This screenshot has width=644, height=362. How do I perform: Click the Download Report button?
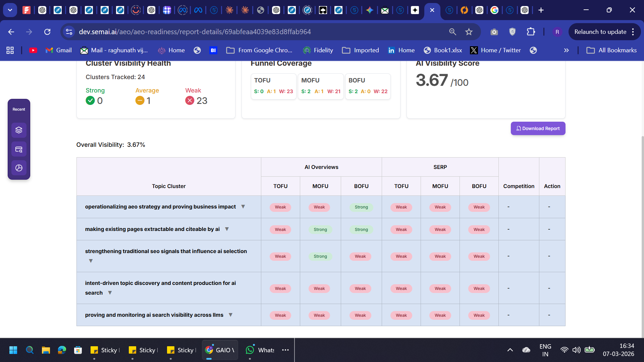point(538,128)
